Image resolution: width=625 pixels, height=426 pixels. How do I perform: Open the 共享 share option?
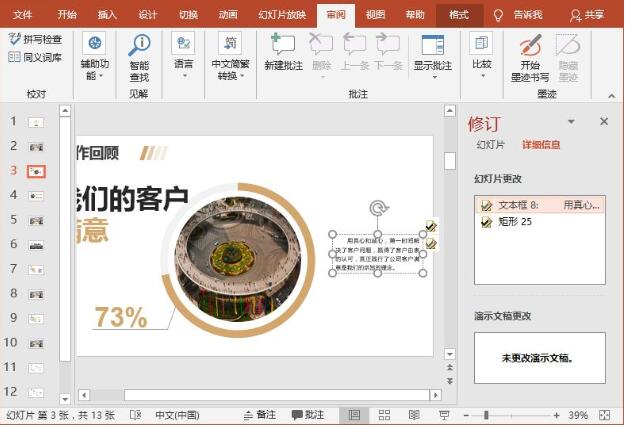pos(587,15)
